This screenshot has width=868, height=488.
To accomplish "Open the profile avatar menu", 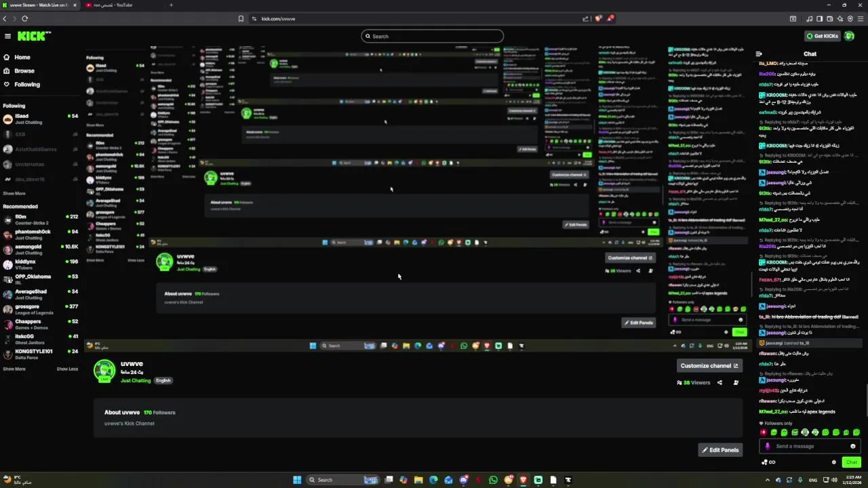I will click(x=850, y=36).
